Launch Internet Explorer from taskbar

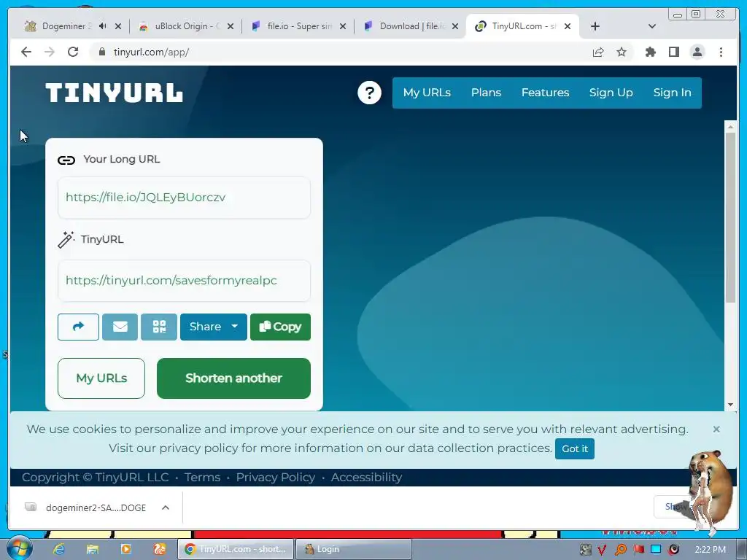pyautogui.click(x=58, y=549)
